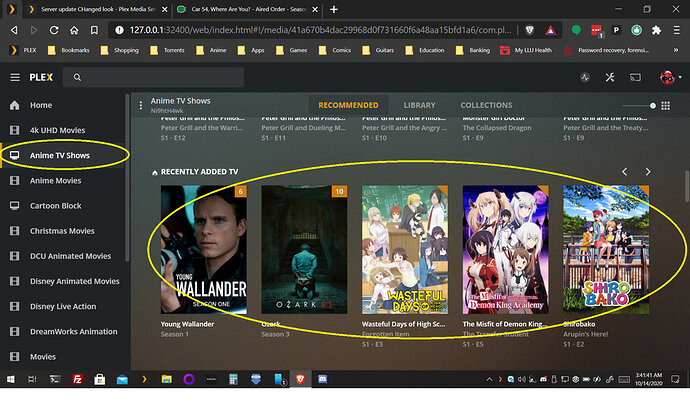Show next Recently Added TV items
690x416 pixels.
[648, 172]
